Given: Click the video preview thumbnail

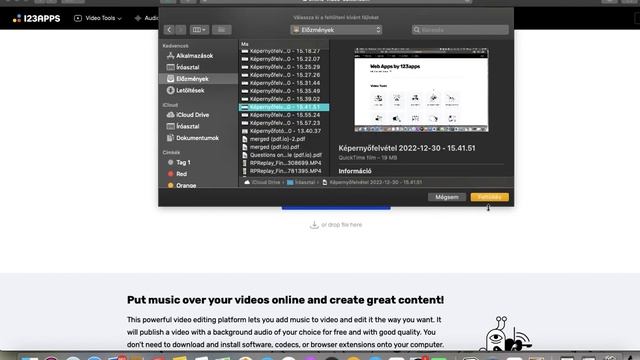Looking at the screenshot, I should pos(421,90).
